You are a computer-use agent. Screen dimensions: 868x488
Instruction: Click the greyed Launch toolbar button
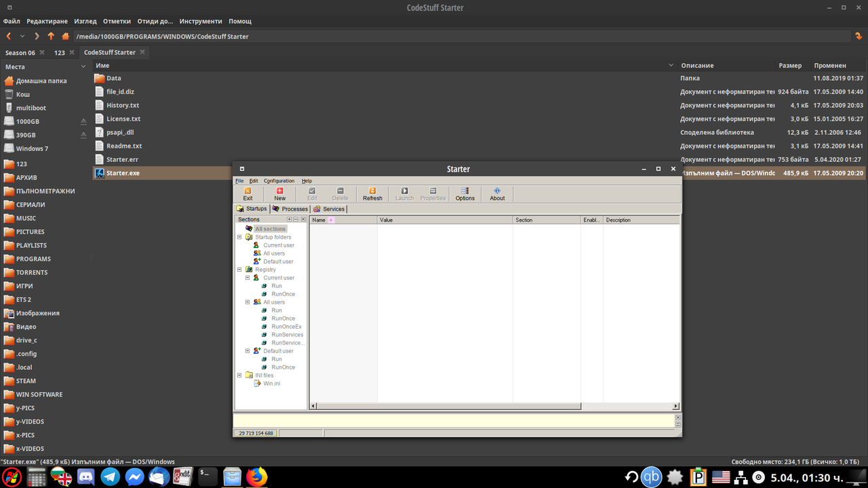(404, 195)
